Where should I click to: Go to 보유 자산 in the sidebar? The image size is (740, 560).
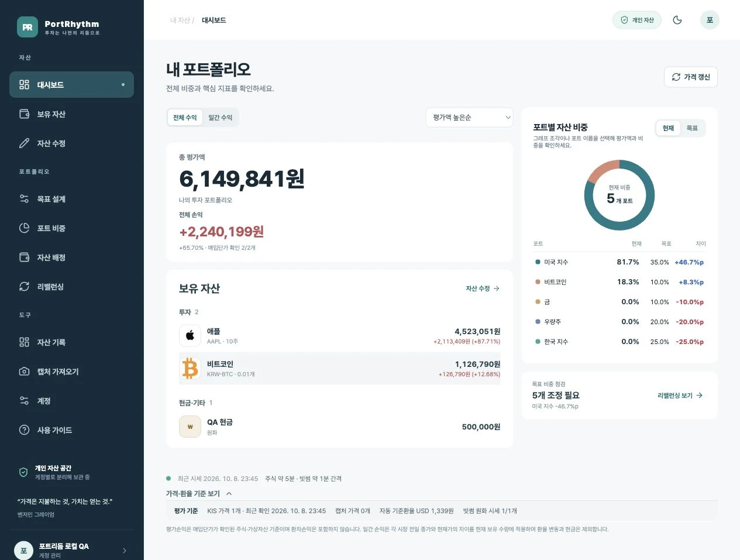pyautogui.click(x=71, y=114)
